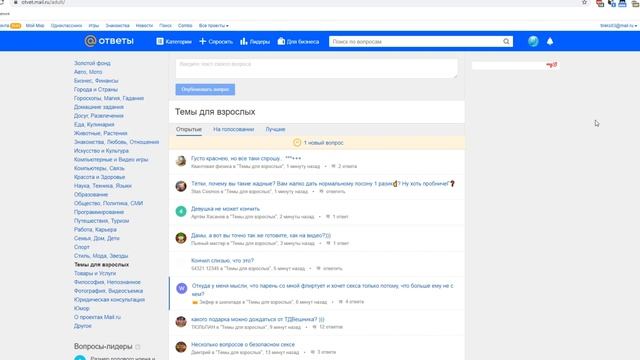640x360 pixels.
Task: Open Юридическая консультация category
Action: point(109,300)
